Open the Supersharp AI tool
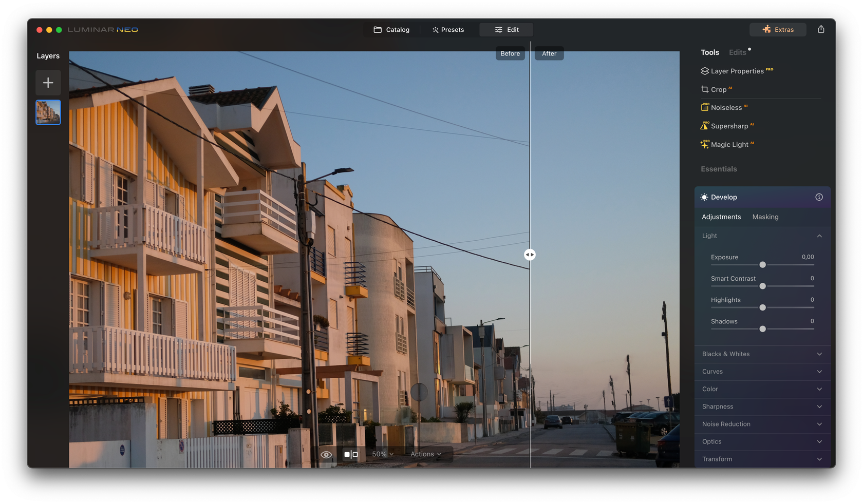 729,126
